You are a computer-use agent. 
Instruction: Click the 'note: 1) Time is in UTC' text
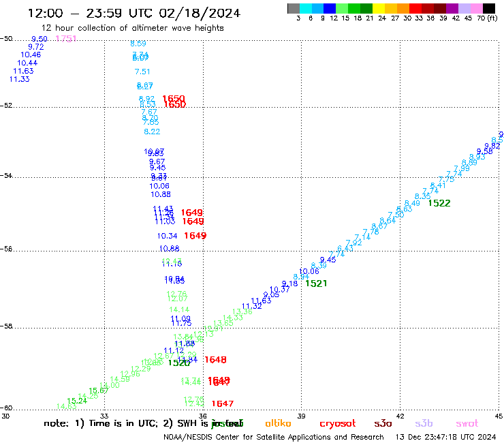(101, 424)
